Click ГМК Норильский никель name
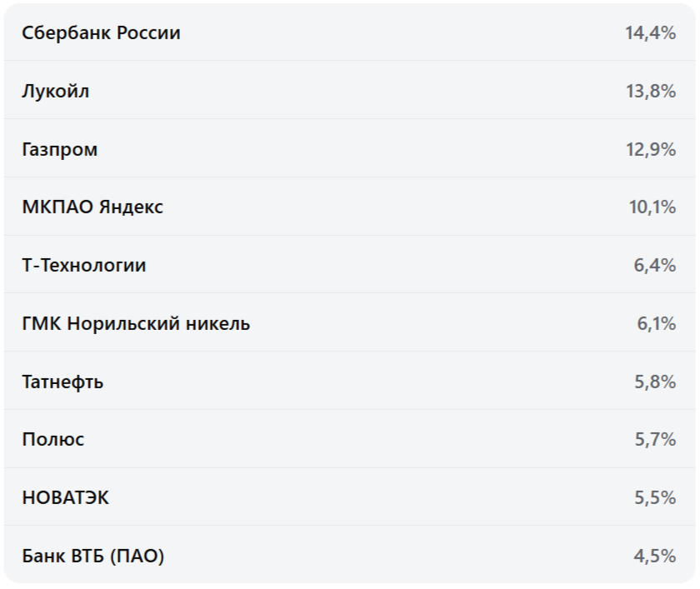 click(136, 323)
